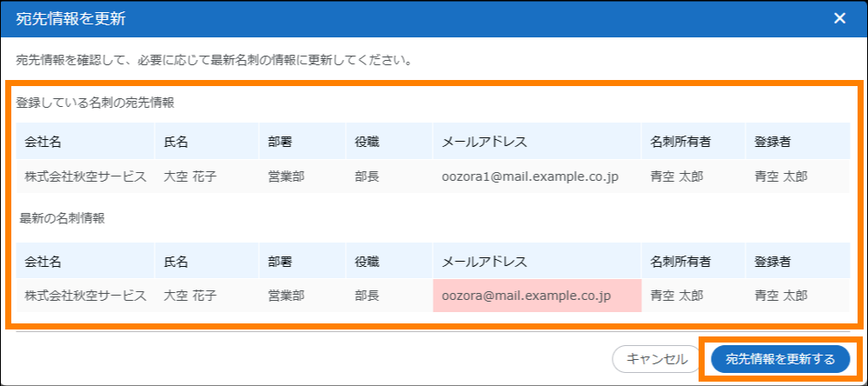Click the 登録している名刺の宛先情報 section label
The image size is (868, 386).
(x=95, y=103)
